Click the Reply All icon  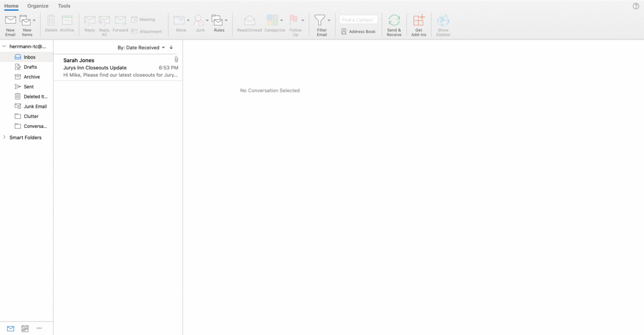[x=104, y=20]
